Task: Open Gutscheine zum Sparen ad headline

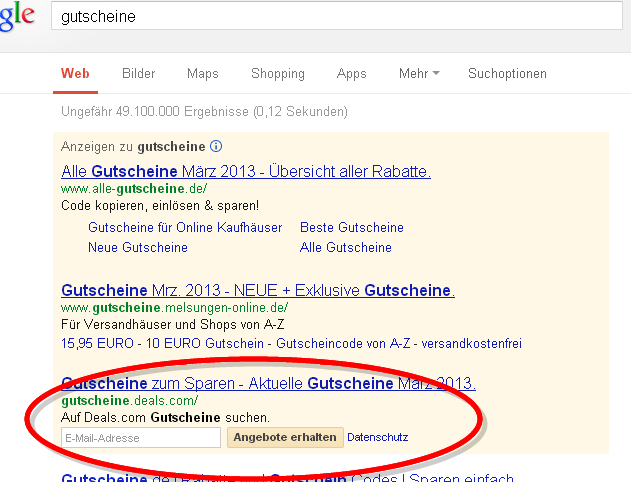Action: [268, 383]
